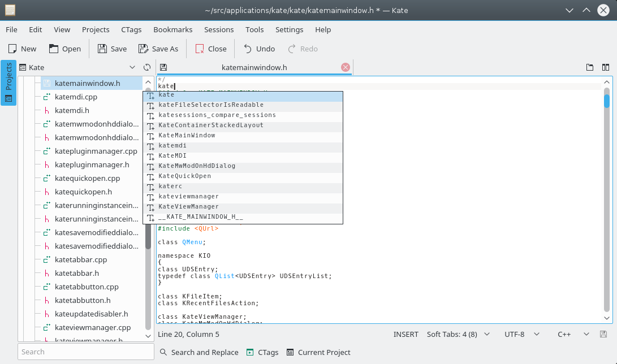The height and width of the screenshot is (364, 617).
Task: Open the Bookmarks menu
Action: (172, 29)
